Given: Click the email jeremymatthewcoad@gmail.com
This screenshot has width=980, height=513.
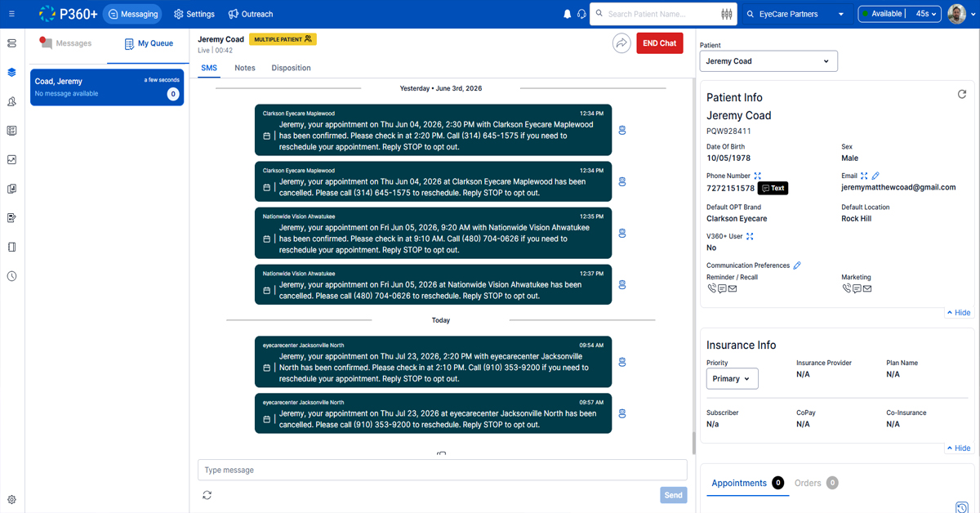Looking at the screenshot, I should [898, 187].
